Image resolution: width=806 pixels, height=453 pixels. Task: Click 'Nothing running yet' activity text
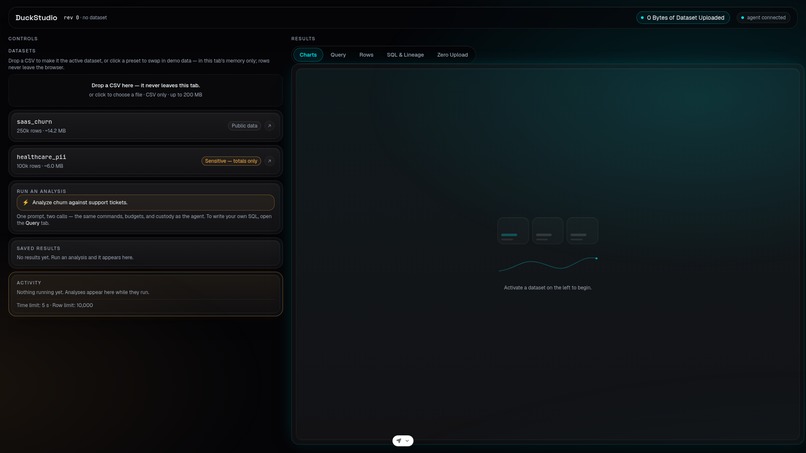click(83, 292)
